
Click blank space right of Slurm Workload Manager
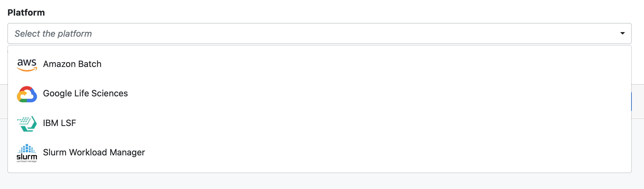point(367,152)
